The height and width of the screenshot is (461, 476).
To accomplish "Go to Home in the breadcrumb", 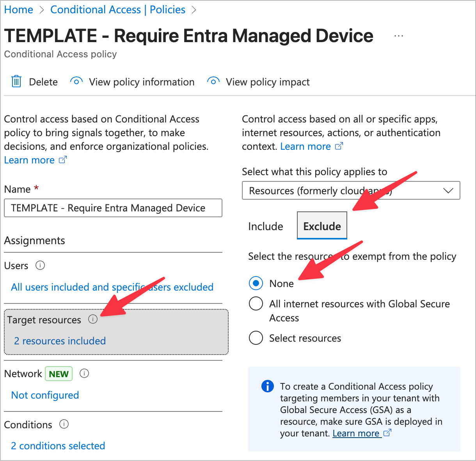I will pyautogui.click(x=19, y=10).
